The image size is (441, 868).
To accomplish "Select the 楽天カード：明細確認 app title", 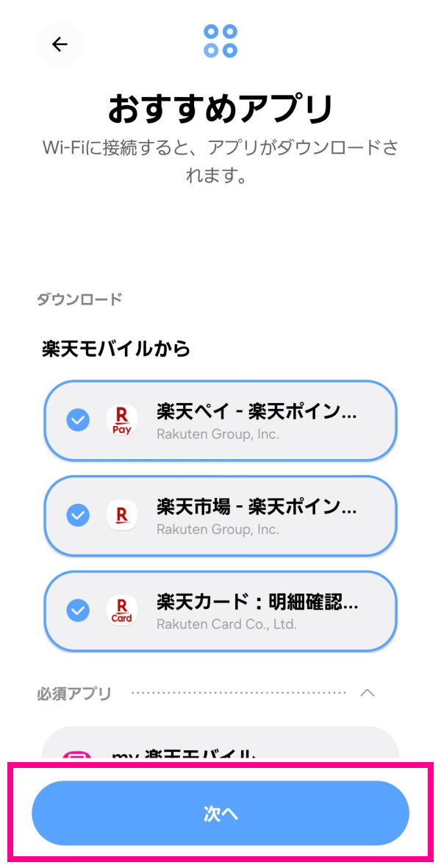I will coord(257,602).
